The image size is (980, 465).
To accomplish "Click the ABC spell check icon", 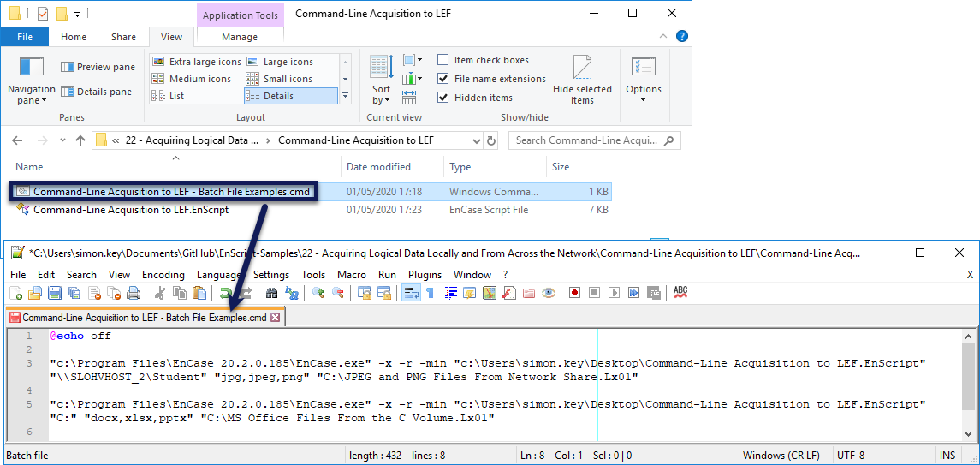I will point(680,293).
